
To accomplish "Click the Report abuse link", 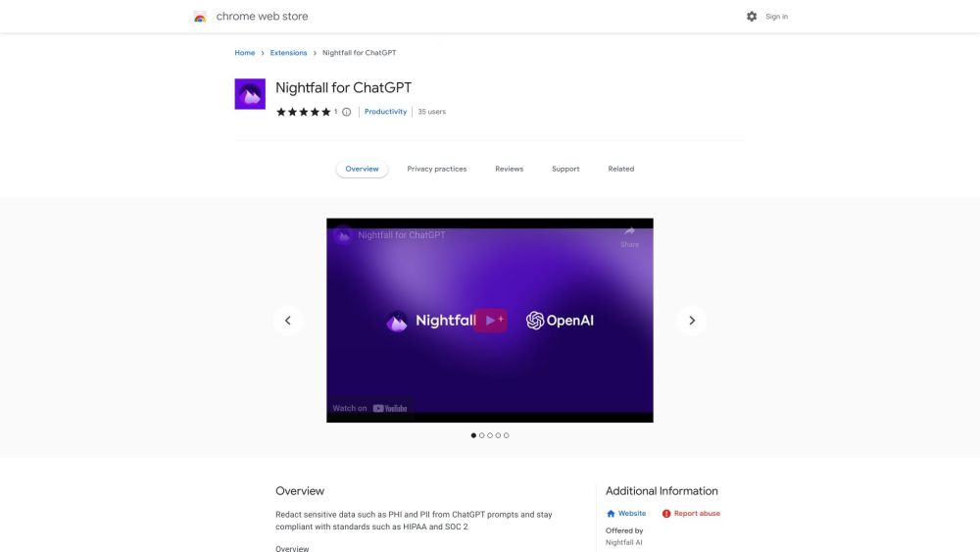I will [x=691, y=513].
